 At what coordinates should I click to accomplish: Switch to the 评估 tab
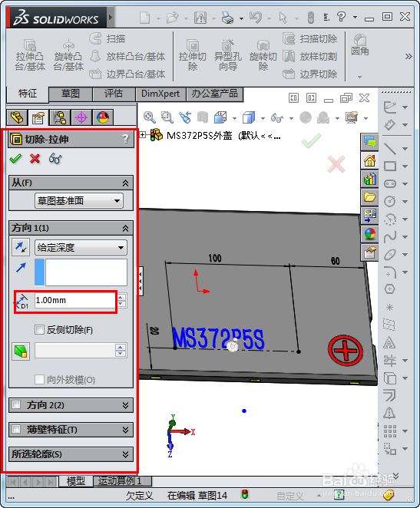coord(114,94)
